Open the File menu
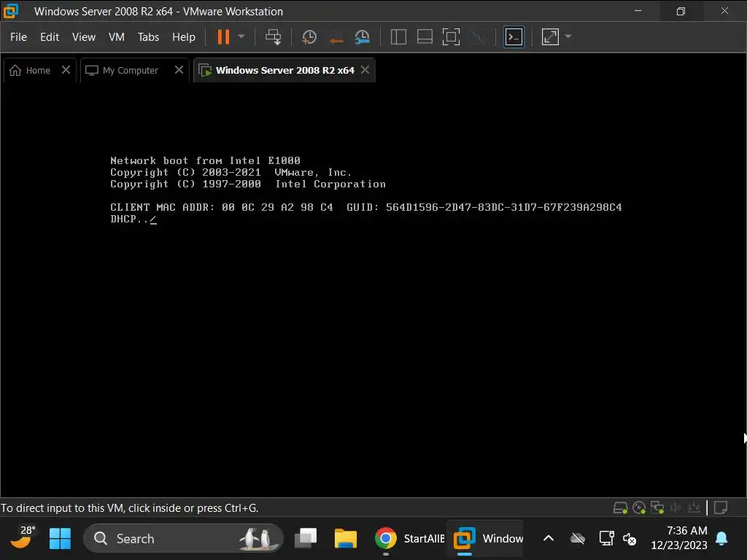Image resolution: width=747 pixels, height=560 pixels. 18,36
